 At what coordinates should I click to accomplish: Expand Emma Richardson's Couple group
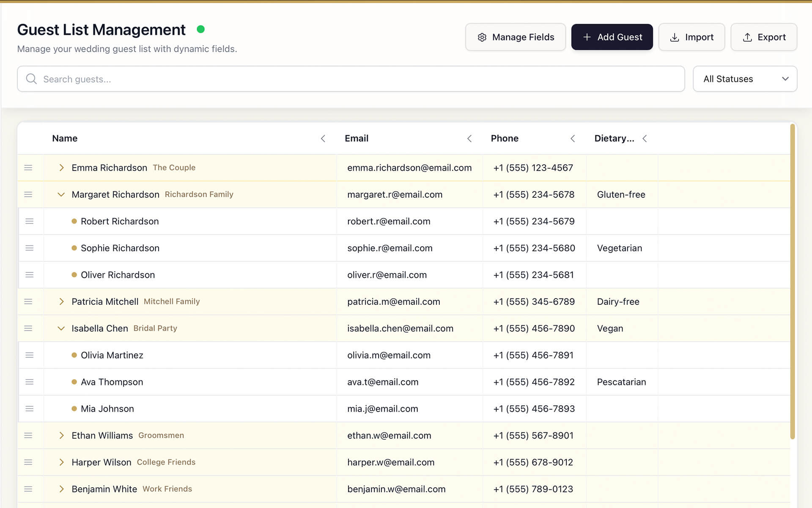(x=61, y=168)
